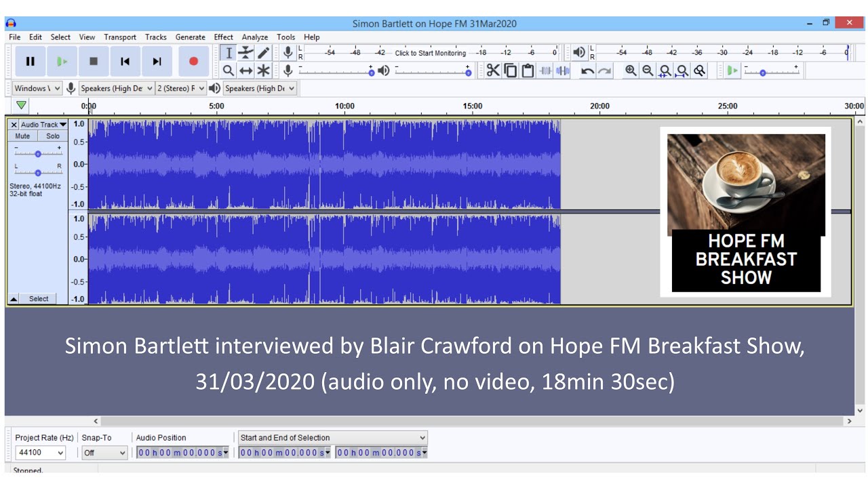
Task: Select the Envelope tool
Action: (x=245, y=53)
